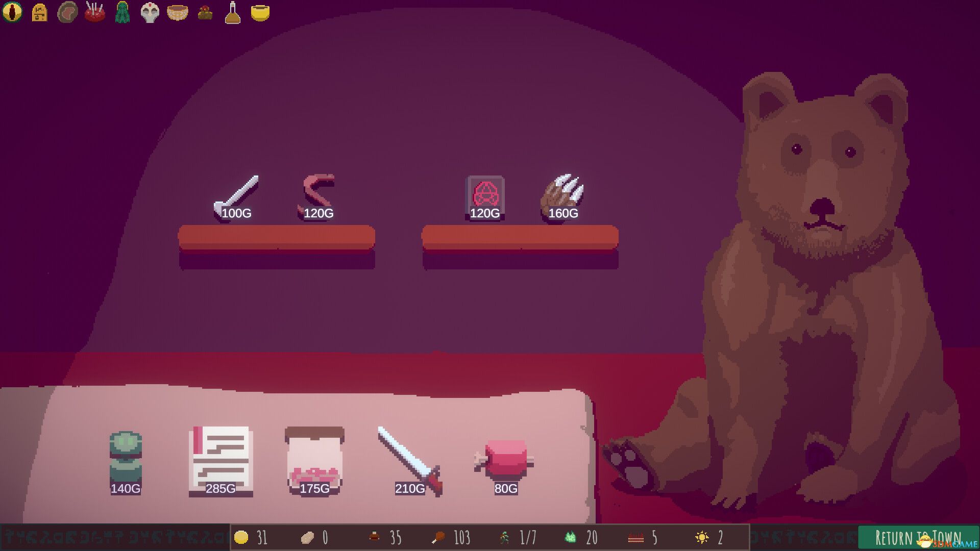Click the golden cup relic icon
Image resolution: width=980 pixels, height=551 pixels.
pos(260,12)
